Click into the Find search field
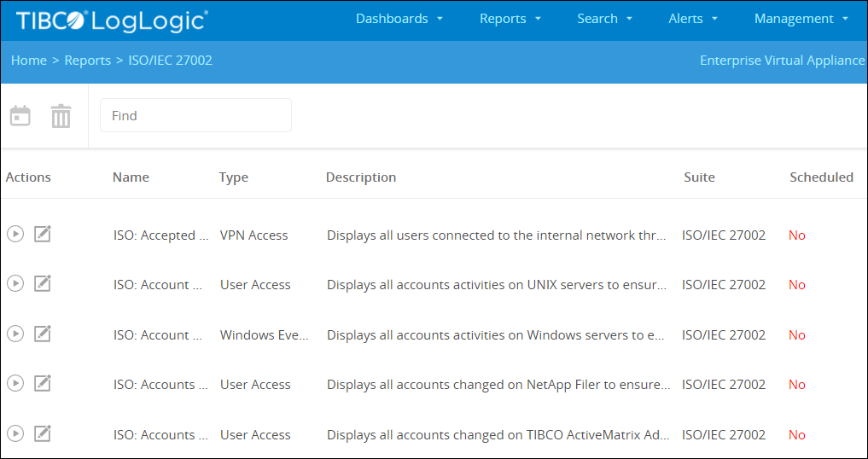 click(x=195, y=115)
